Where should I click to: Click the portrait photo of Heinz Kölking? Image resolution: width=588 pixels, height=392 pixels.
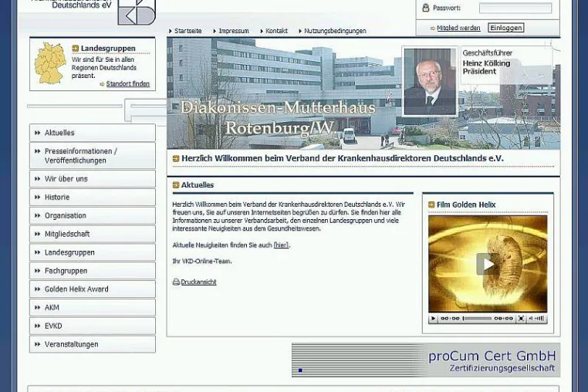pyautogui.click(x=430, y=81)
